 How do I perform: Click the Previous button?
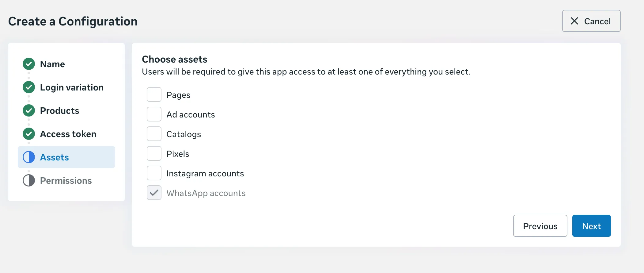(x=540, y=226)
